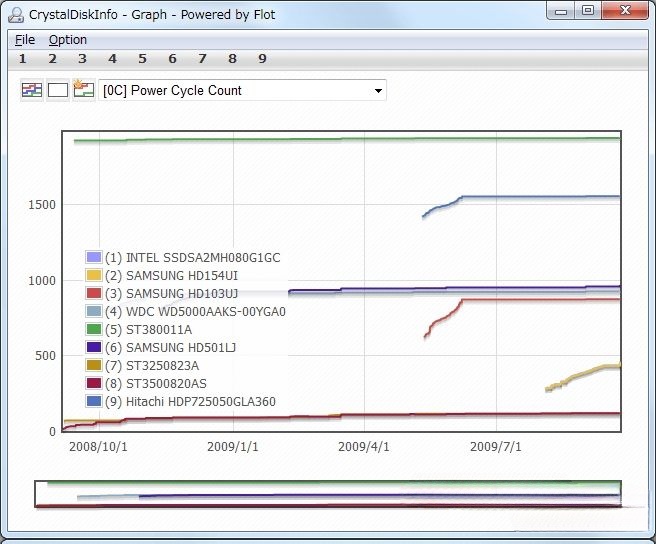Click the SAMSUNG HD103UJ legend color swatch
The height and width of the screenshot is (544, 656).
[94, 293]
